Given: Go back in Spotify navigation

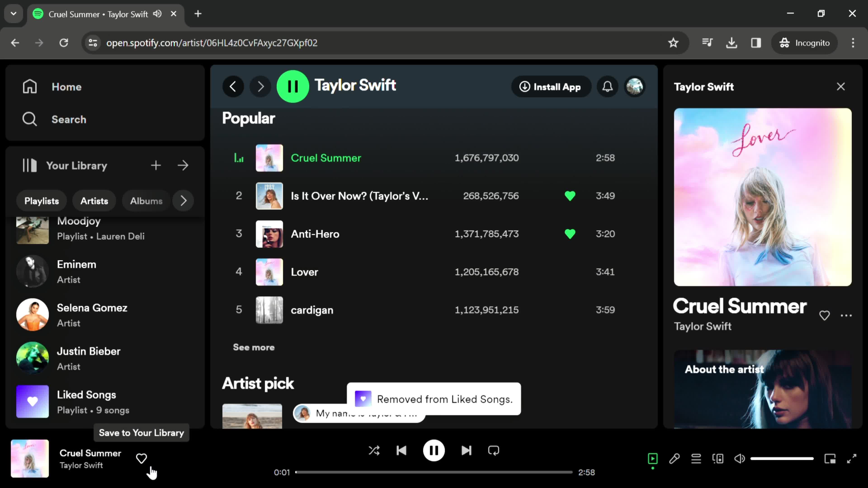Looking at the screenshot, I should [x=233, y=87].
